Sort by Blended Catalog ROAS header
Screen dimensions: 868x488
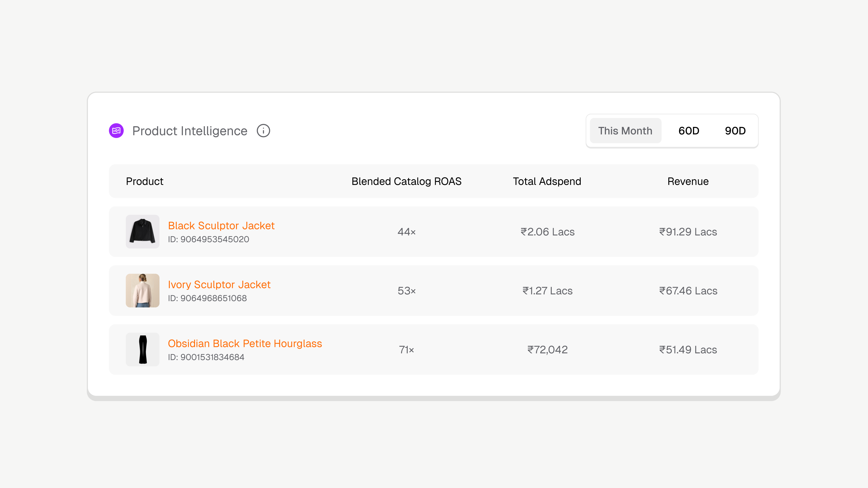point(406,182)
